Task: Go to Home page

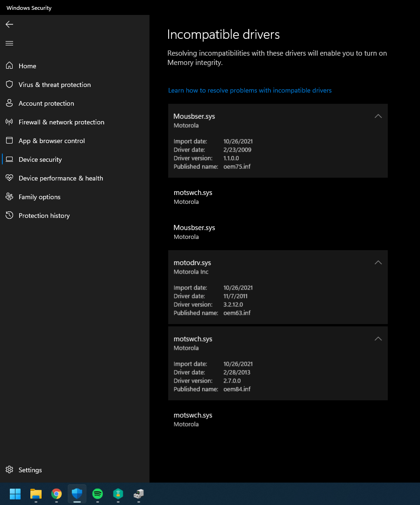Action: [28, 66]
